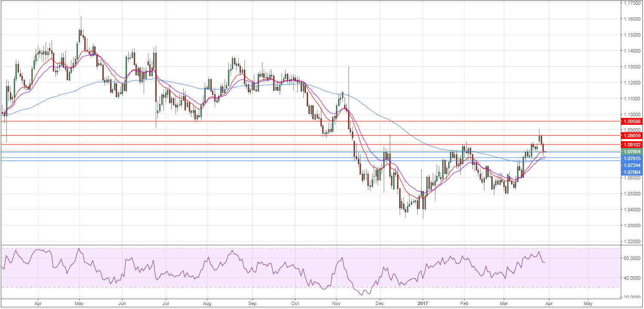Click the 1.02000 price axis value
This screenshot has width=644, height=309.
(633, 241)
